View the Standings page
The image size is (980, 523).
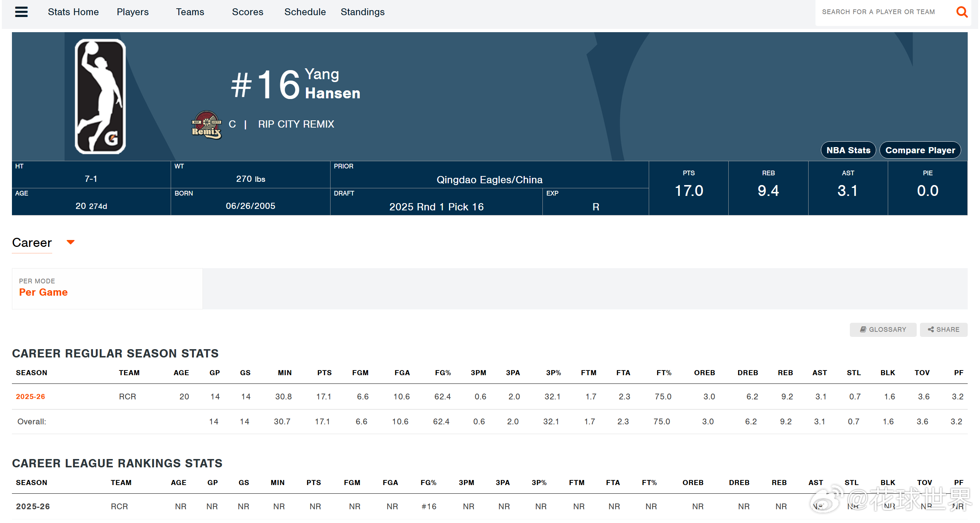click(x=362, y=12)
